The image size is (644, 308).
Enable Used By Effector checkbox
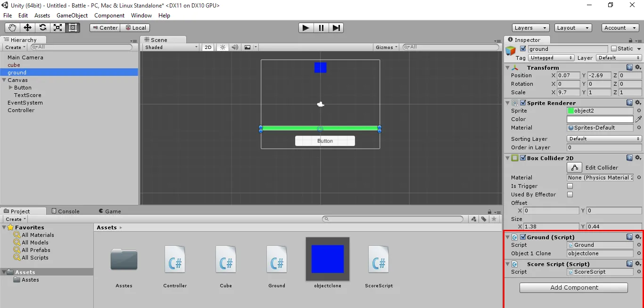click(x=570, y=195)
